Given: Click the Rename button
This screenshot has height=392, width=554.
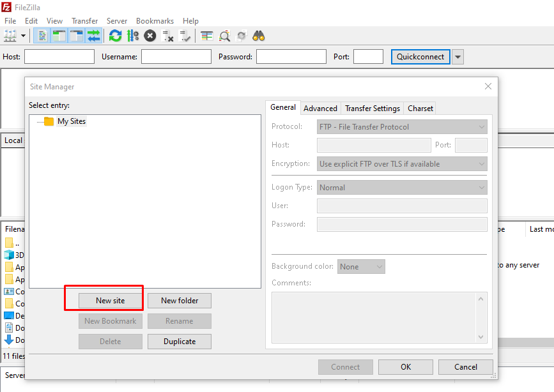Looking at the screenshot, I should [180, 321].
